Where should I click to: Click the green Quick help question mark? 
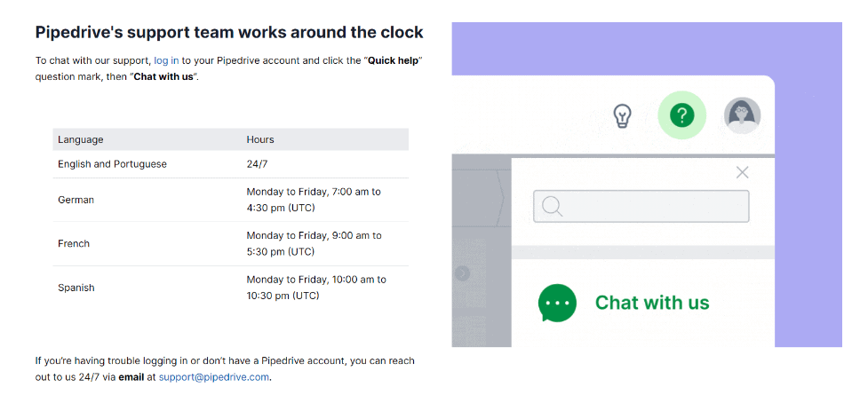[681, 115]
